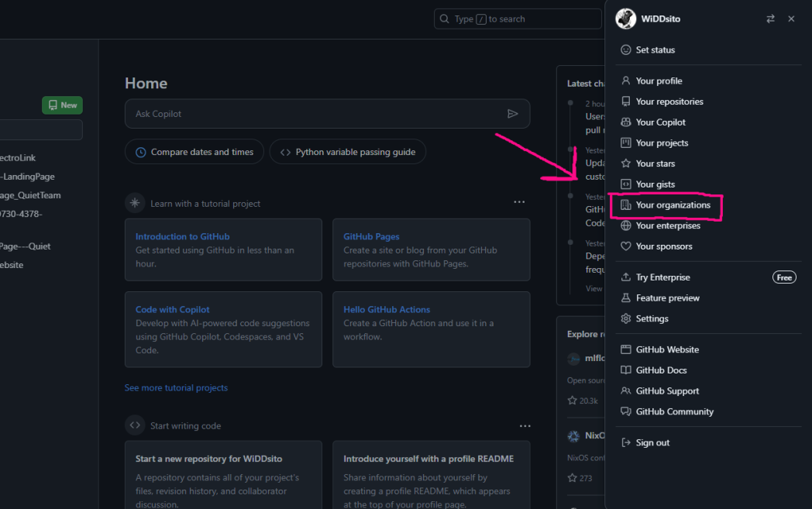The width and height of the screenshot is (812, 509).
Task: Open GitHub Pages tutorial link
Action: click(371, 236)
